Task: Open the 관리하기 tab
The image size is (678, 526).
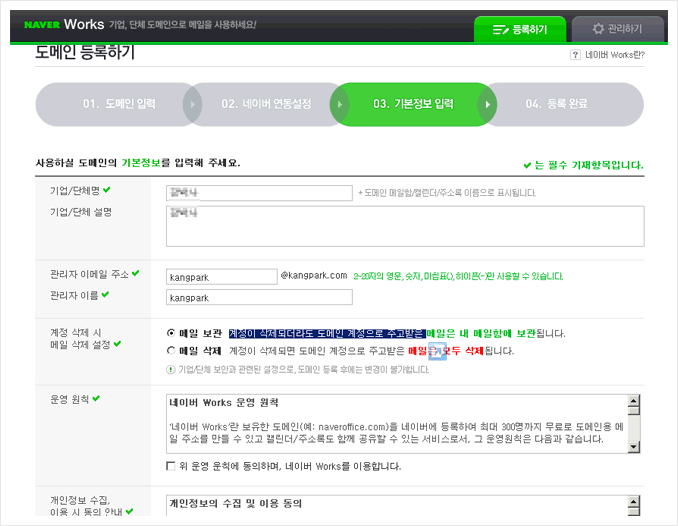Action: pos(617,29)
